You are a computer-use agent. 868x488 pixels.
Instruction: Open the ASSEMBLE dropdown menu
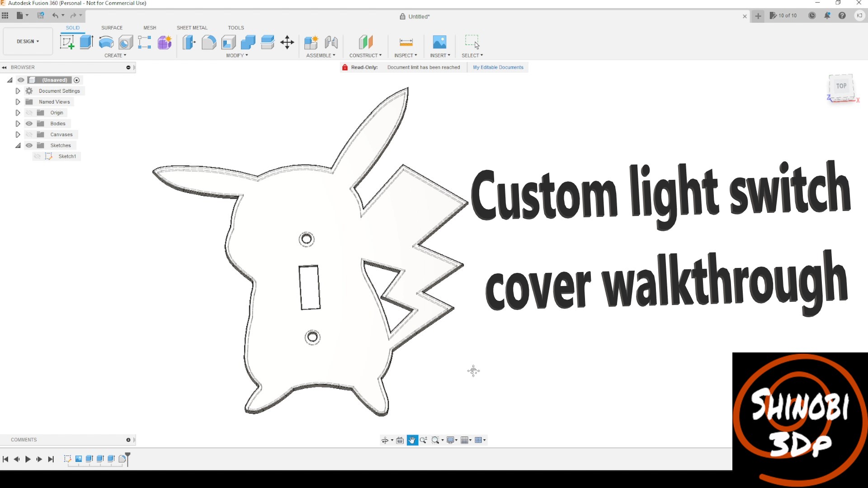click(x=321, y=56)
